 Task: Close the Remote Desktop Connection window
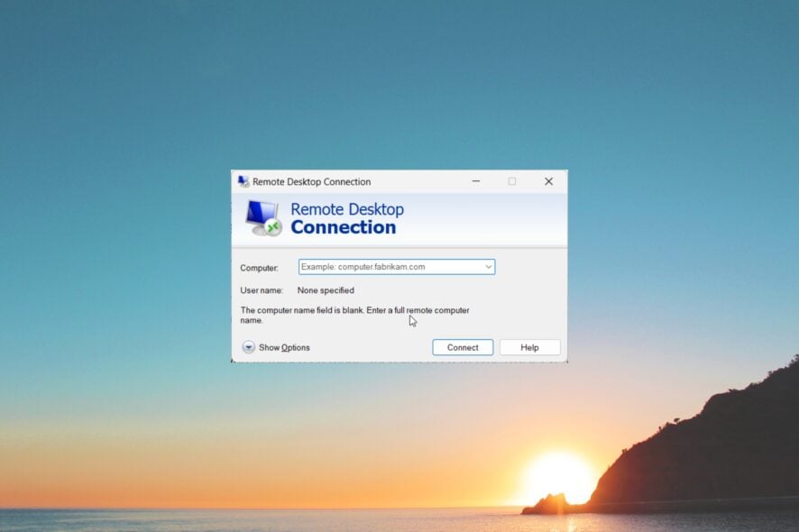[x=548, y=181]
